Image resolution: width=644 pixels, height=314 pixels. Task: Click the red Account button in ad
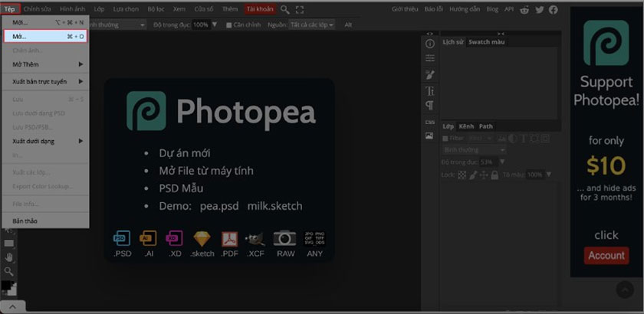tap(606, 256)
